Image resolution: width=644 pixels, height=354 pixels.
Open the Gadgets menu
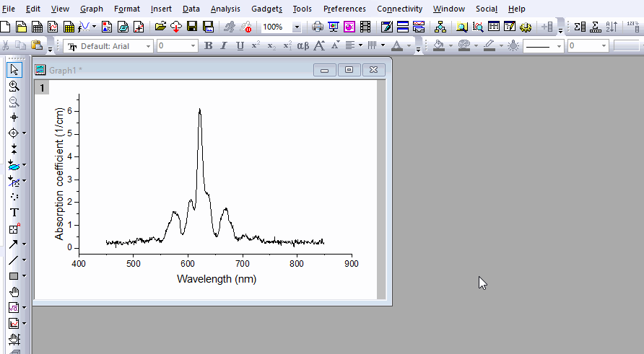pos(267,9)
